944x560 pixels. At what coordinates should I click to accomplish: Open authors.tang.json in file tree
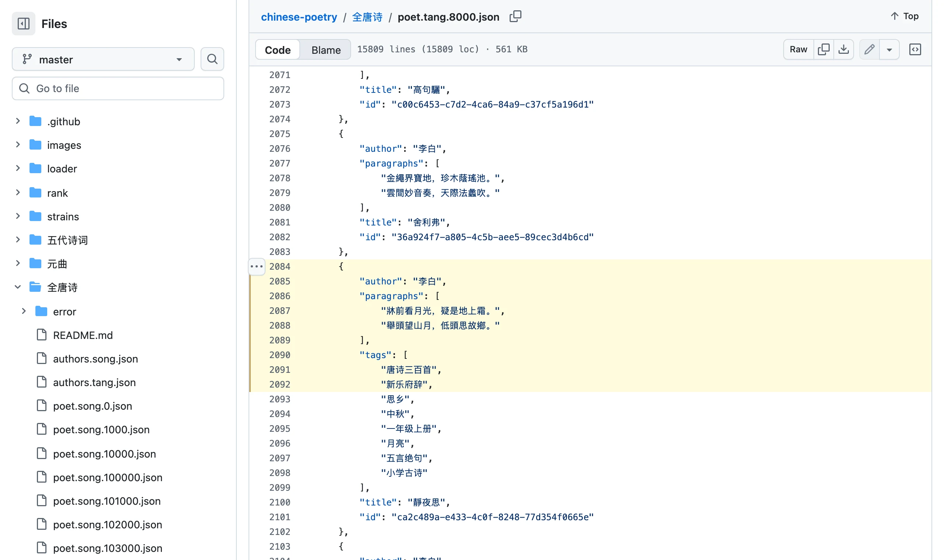[94, 382]
